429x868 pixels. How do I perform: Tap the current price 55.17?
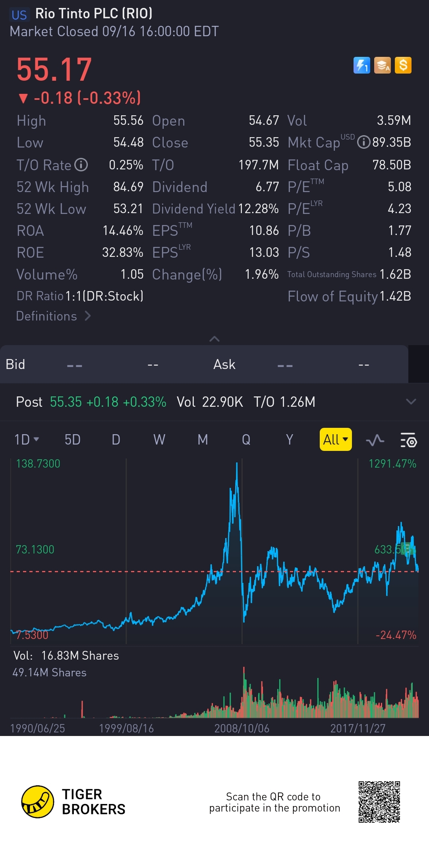tap(54, 70)
